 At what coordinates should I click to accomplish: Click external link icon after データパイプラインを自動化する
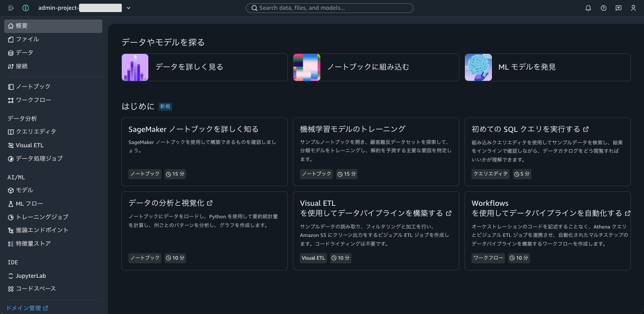pyautogui.click(x=628, y=213)
